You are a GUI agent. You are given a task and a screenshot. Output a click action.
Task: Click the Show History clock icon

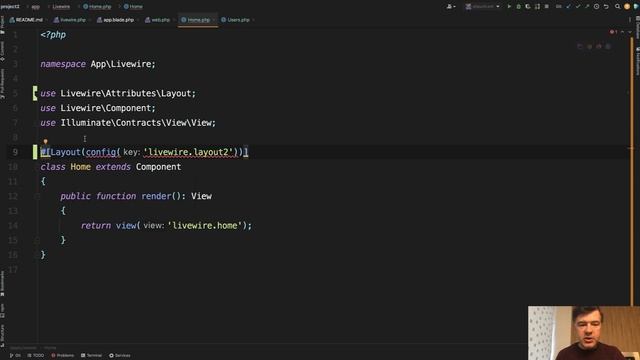coord(596,7)
